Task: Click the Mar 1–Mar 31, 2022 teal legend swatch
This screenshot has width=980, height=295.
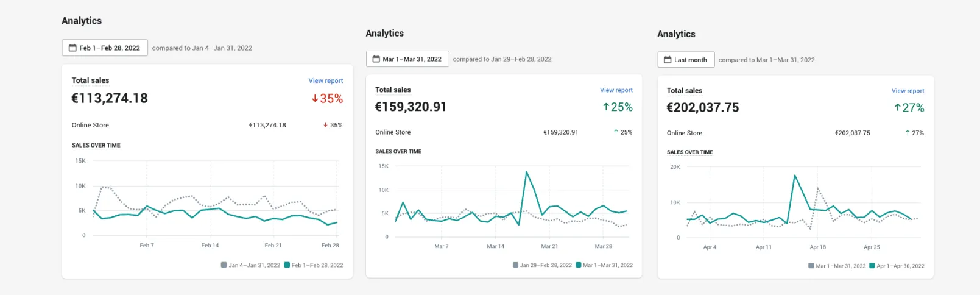Action: click(579, 265)
